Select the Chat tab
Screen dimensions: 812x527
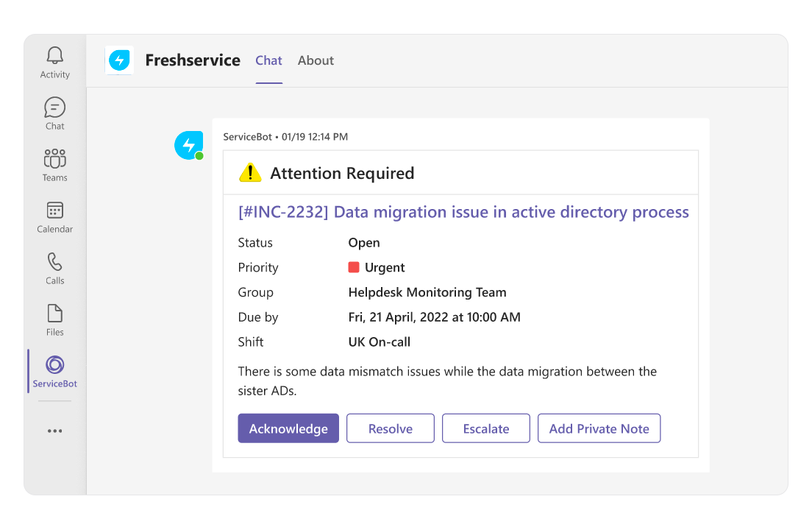click(x=268, y=60)
